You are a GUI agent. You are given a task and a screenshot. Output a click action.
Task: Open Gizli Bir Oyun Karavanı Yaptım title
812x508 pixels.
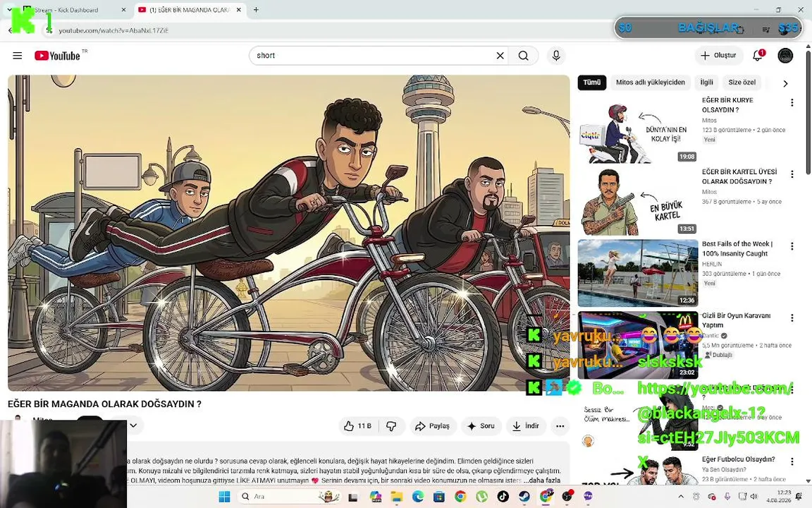coord(736,320)
